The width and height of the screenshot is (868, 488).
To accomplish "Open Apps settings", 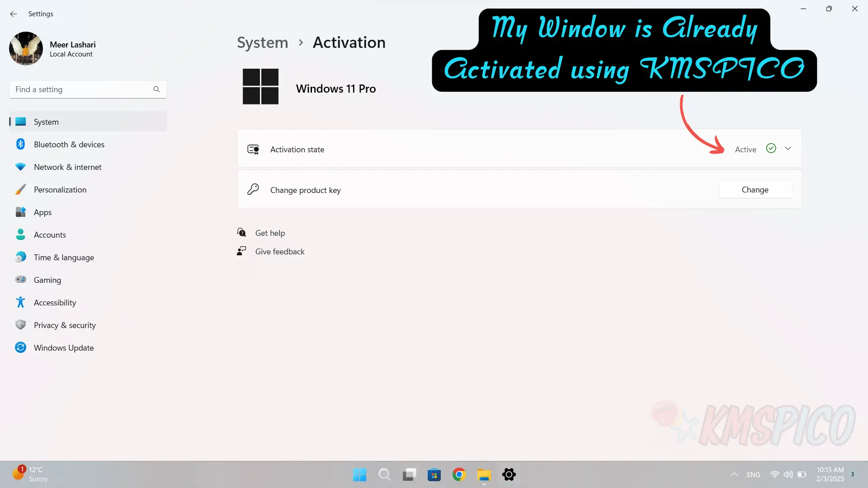I will click(x=88, y=212).
